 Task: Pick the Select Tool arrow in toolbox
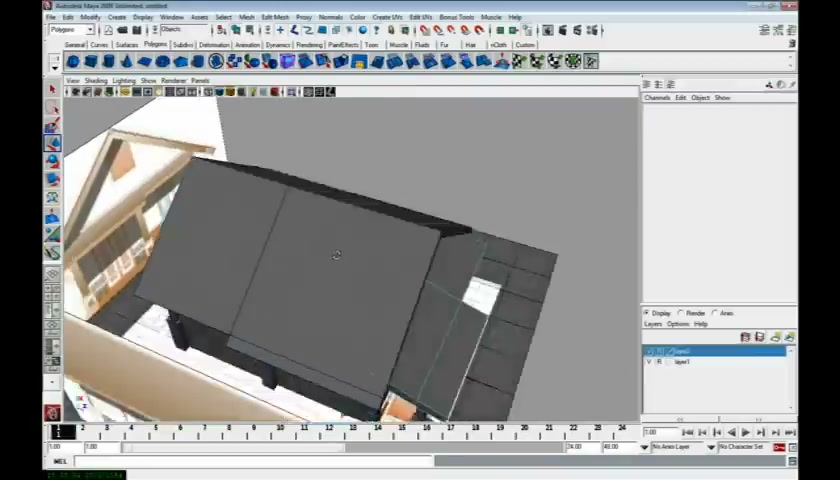pyautogui.click(x=52, y=89)
